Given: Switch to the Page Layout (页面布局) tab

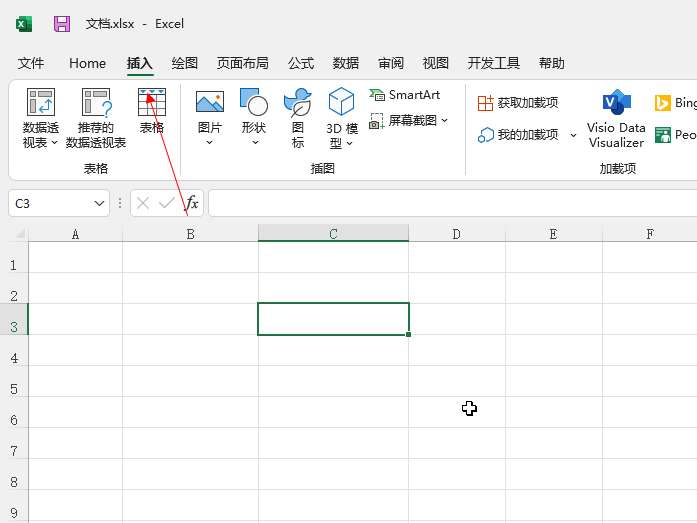Looking at the screenshot, I should click(243, 63).
